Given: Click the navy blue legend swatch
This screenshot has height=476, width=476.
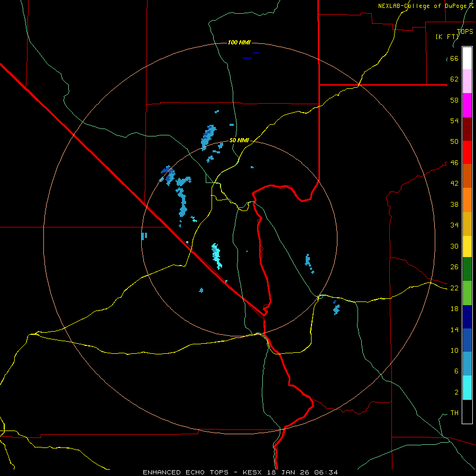Looking at the screenshot, I should 467,317.
